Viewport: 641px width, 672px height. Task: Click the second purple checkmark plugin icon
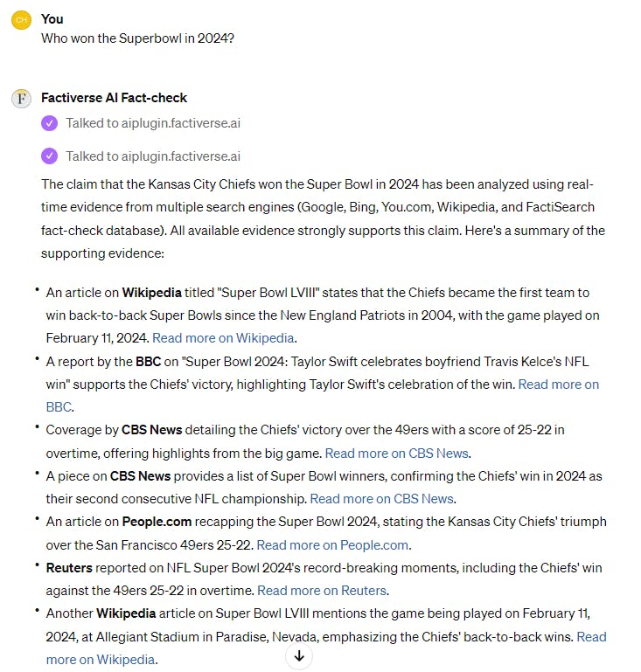click(x=49, y=156)
